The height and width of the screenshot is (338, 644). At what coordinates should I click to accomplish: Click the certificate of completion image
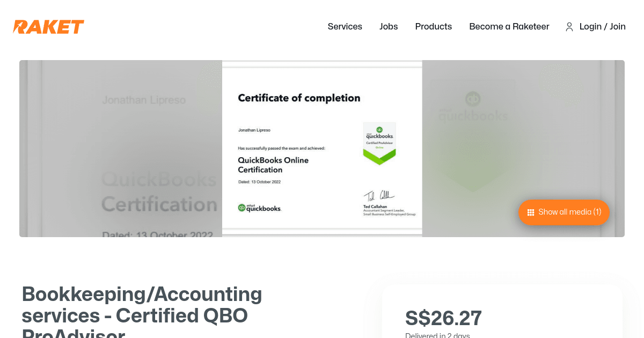(322, 149)
